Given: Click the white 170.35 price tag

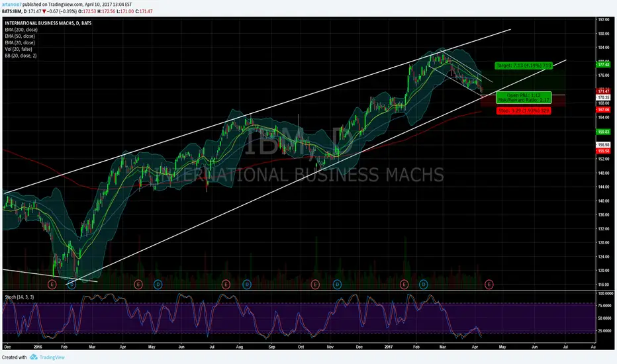Looking at the screenshot, I should point(603,97).
